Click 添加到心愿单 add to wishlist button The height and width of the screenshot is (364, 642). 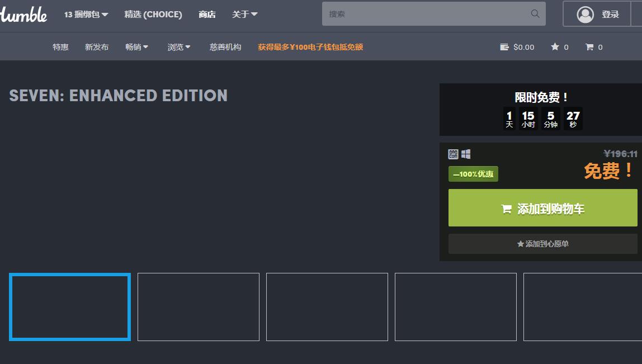[543, 244]
